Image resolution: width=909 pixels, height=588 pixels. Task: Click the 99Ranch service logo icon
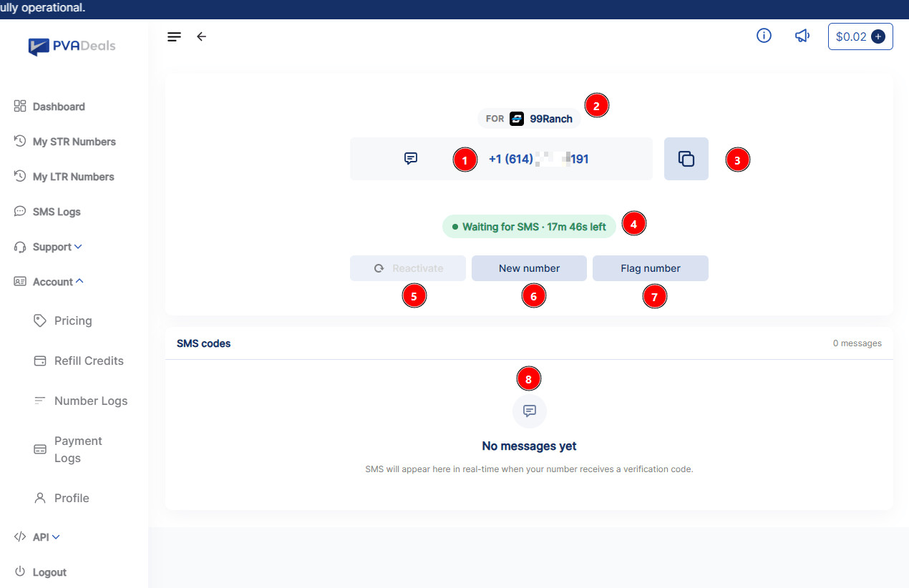pos(517,119)
